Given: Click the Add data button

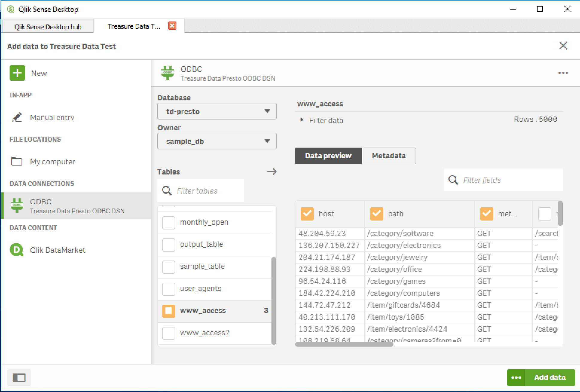Looking at the screenshot, I should pos(550,378).
